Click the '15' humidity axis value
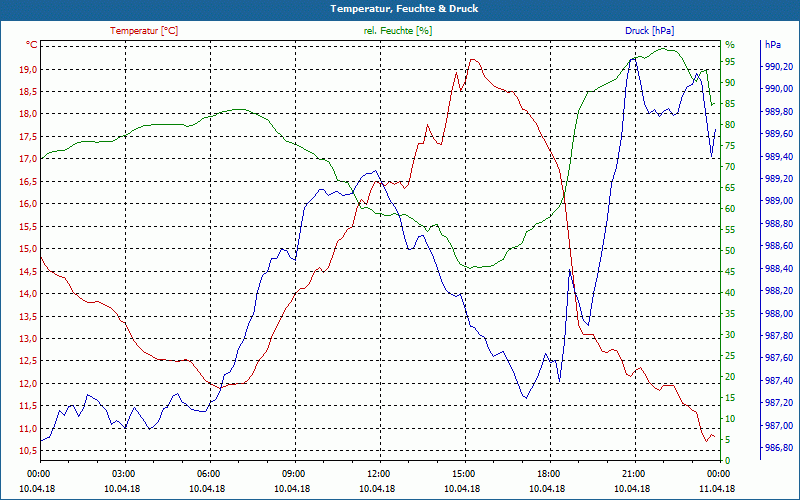This screenshot has height=500, width=800. click(730, 398)
